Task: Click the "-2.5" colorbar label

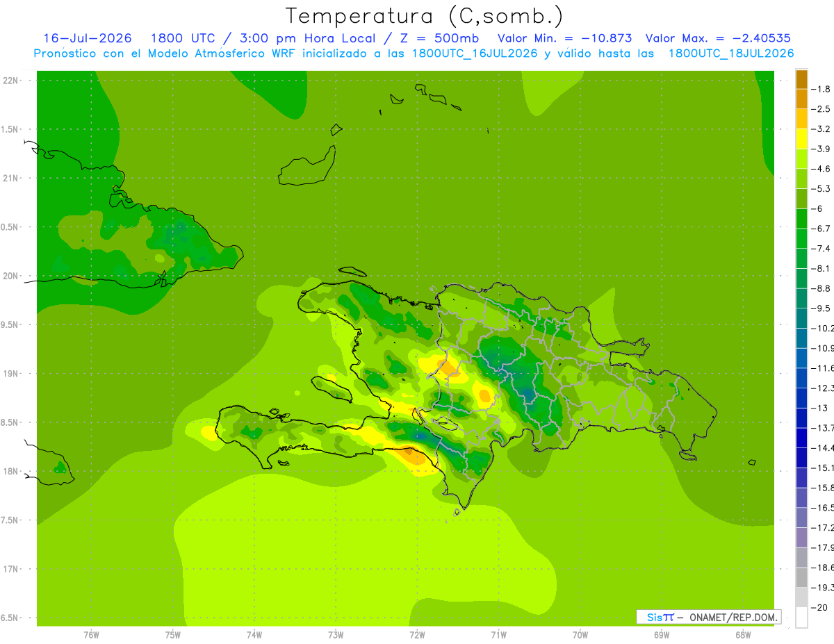Action: pos(821,109)
